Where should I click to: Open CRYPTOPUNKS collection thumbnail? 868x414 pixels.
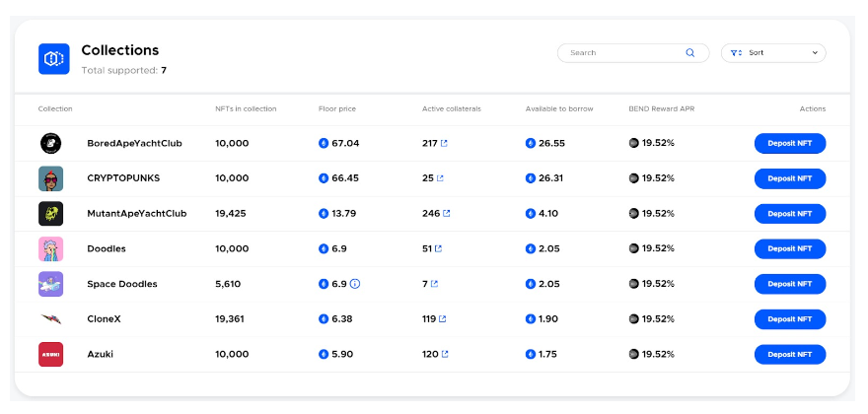(50, 178)
